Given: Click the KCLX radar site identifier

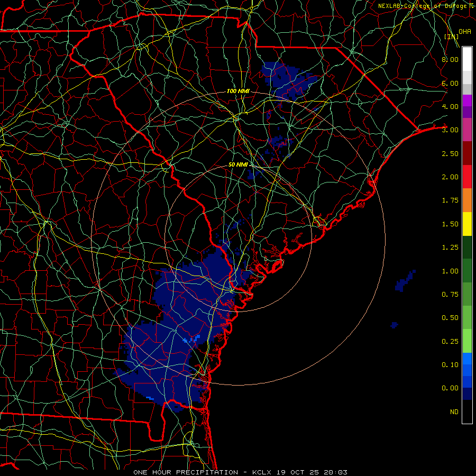Looking at the screenshot, I should [x=262, y=472].
